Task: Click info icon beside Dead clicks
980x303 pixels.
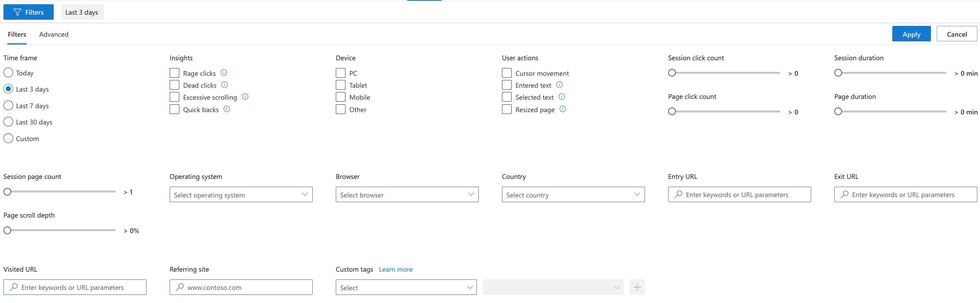Action: click(x=225, y=85)
